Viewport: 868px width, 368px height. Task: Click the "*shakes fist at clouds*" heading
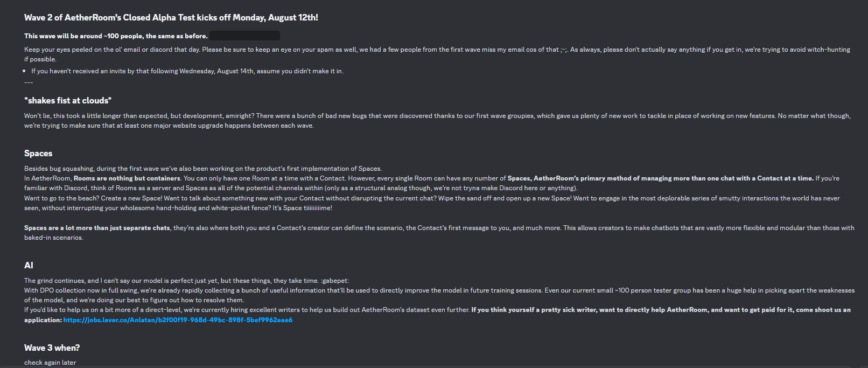tap(68, 101)
